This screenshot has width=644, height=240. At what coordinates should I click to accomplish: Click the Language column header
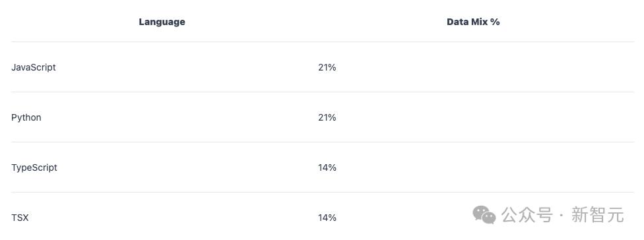tap(162, 22)
